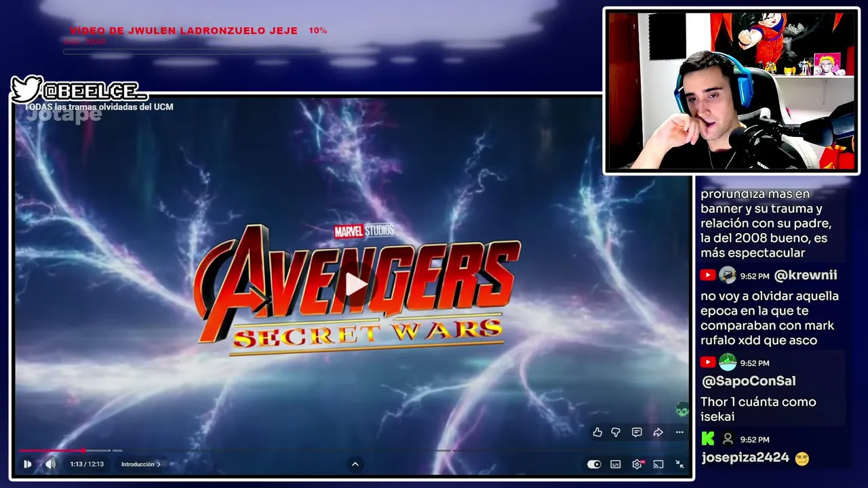Open video comments icon

pyautogui.click(x=637, y=432)
